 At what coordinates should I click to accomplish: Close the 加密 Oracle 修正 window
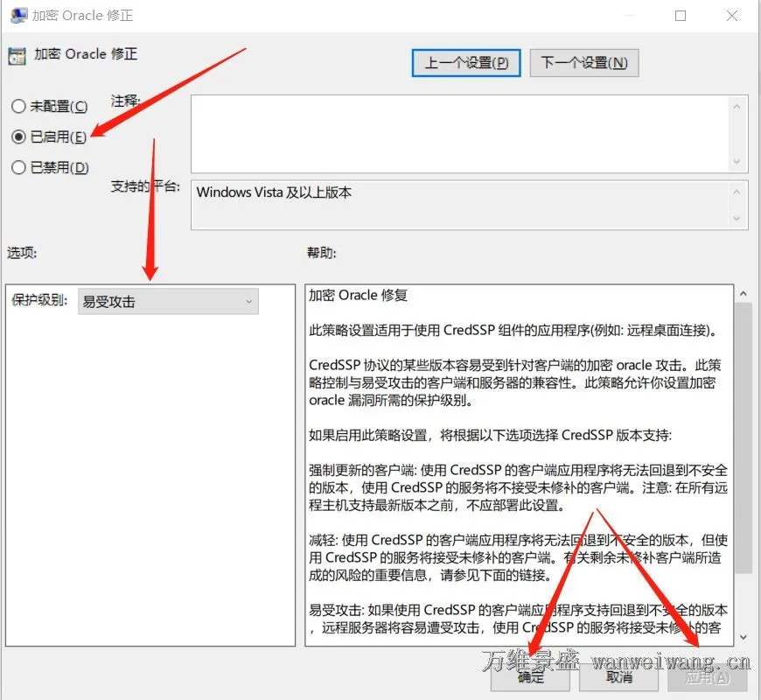pos(732,16)
